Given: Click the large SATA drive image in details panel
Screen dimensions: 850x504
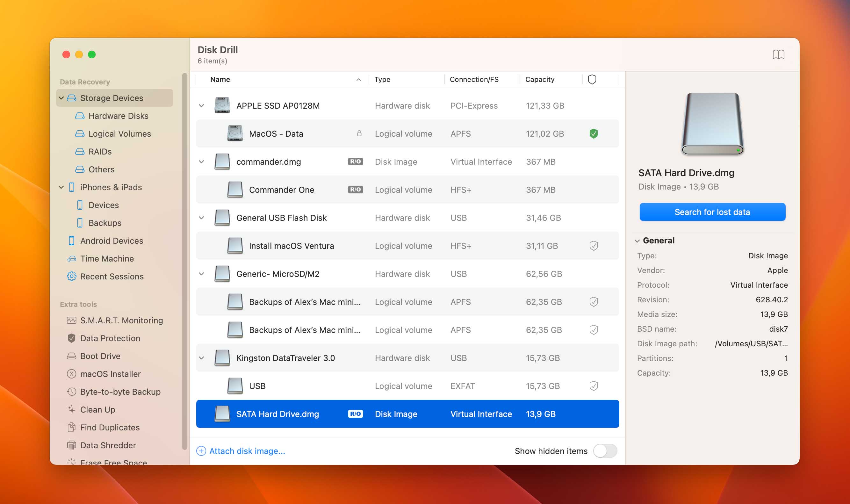Looking at the screenshot, I should pyautogui.click(x=712, y=124).
